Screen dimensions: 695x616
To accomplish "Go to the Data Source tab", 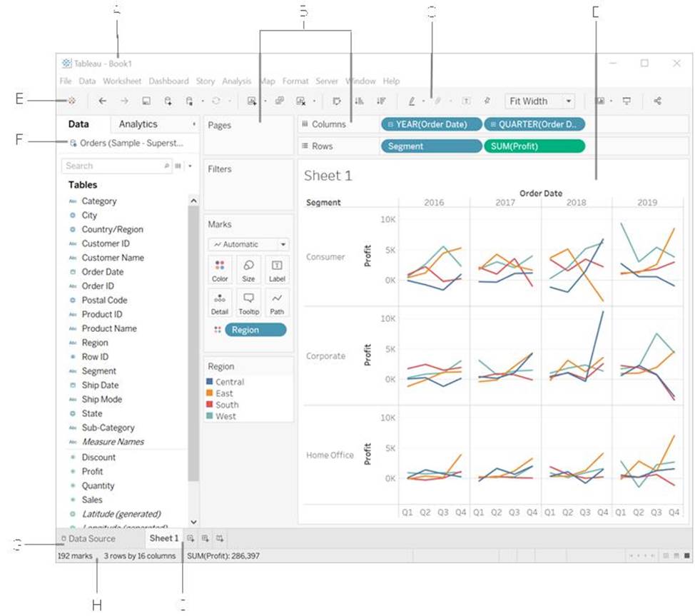I will coord(88,538).
